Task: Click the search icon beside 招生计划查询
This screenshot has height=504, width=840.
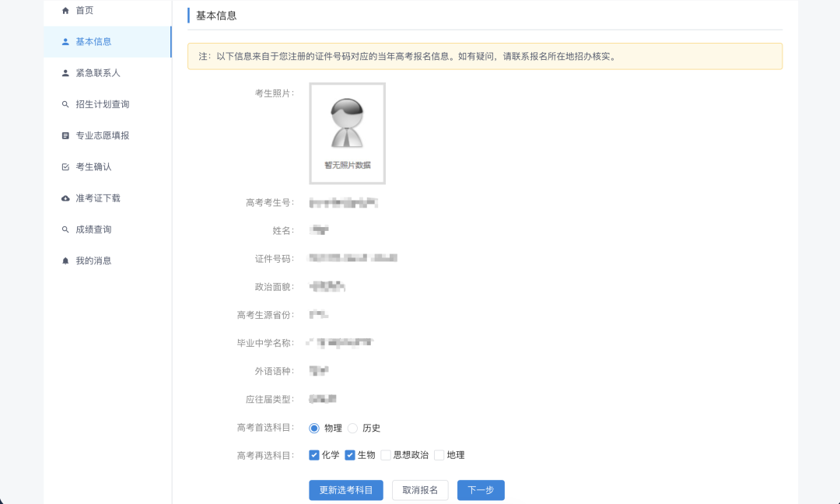Action: point(66,103)
